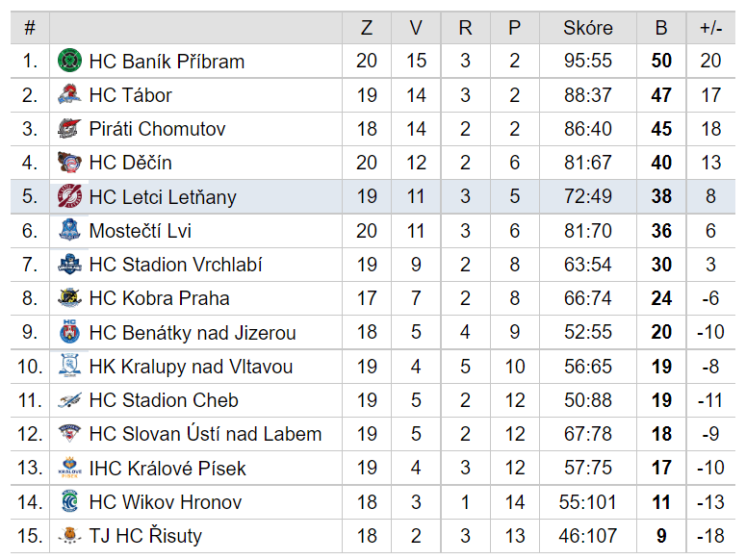746x560 pixels.
Task: Open the HC Slovan Ústí nad Labem link
Action: pos(206,433)
